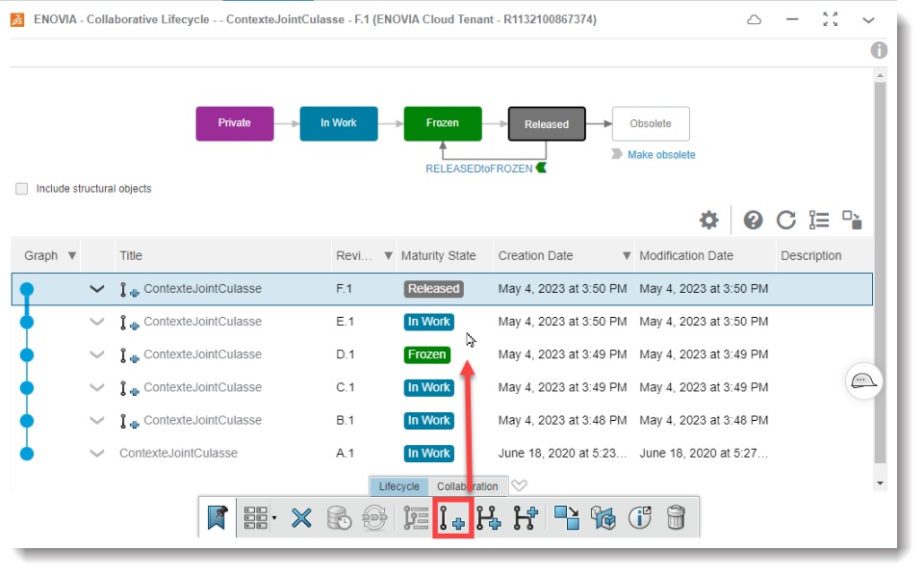Click the trash can delete icon

click(677, 518)
